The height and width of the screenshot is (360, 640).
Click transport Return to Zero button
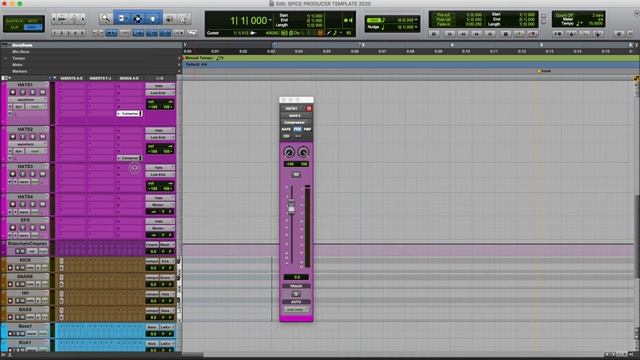(x=449, y=34)
